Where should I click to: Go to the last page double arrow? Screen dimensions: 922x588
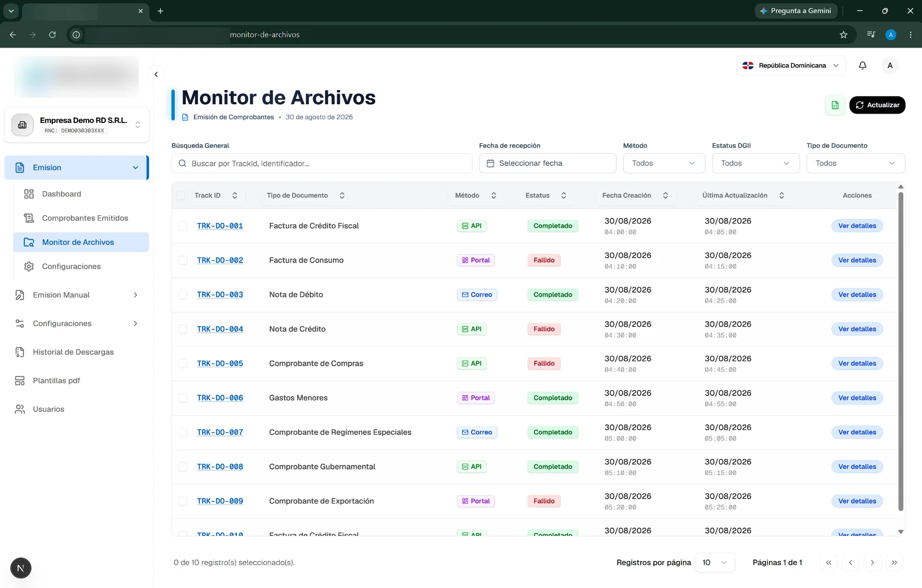coord(894,563)
